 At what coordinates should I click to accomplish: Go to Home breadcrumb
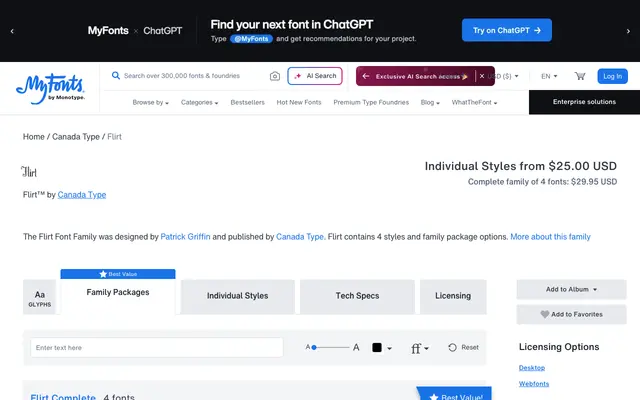(33, 137)
